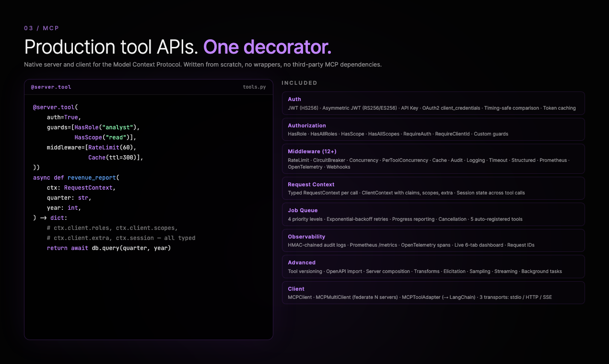Screen dimensions: 609x364
Task: Click the 'tools.py' filename label
Action: tap(254, 87)
